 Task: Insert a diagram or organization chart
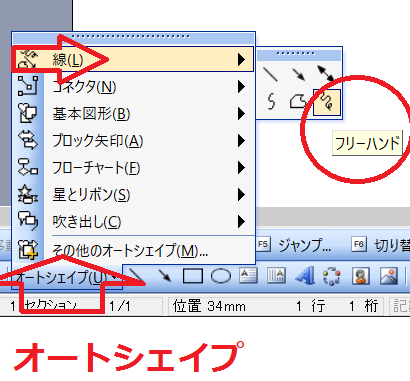pyautogui.click(x=332, y=276)
